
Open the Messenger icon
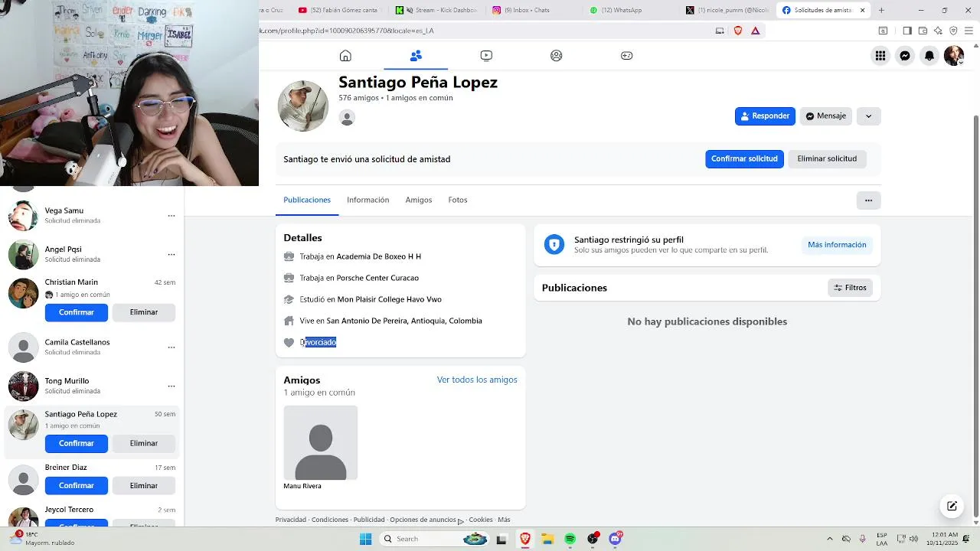[905, 55]
